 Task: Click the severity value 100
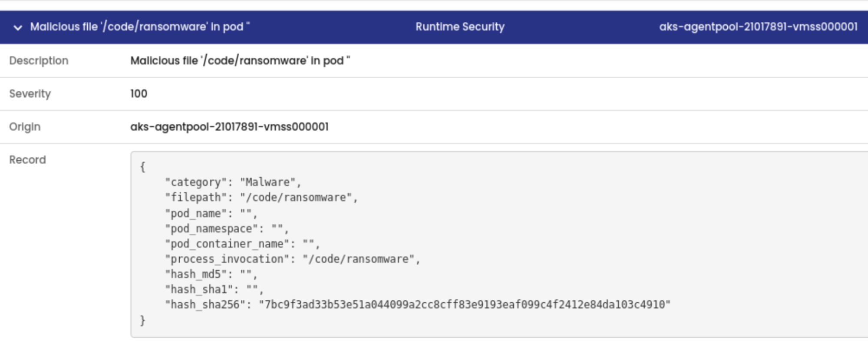[x=139, y=94]
